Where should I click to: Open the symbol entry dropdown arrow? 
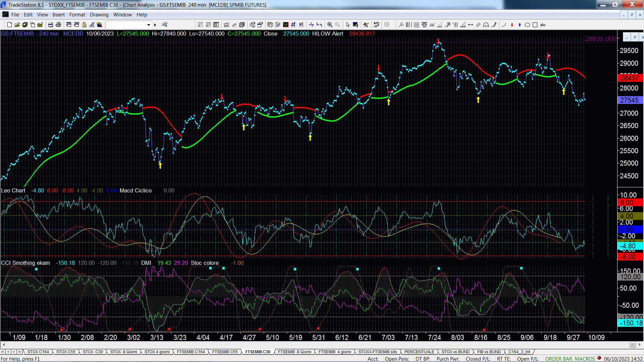[x=149, y=25]
